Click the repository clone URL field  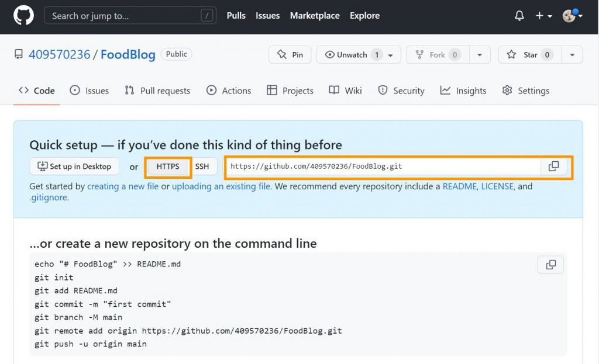384,167
